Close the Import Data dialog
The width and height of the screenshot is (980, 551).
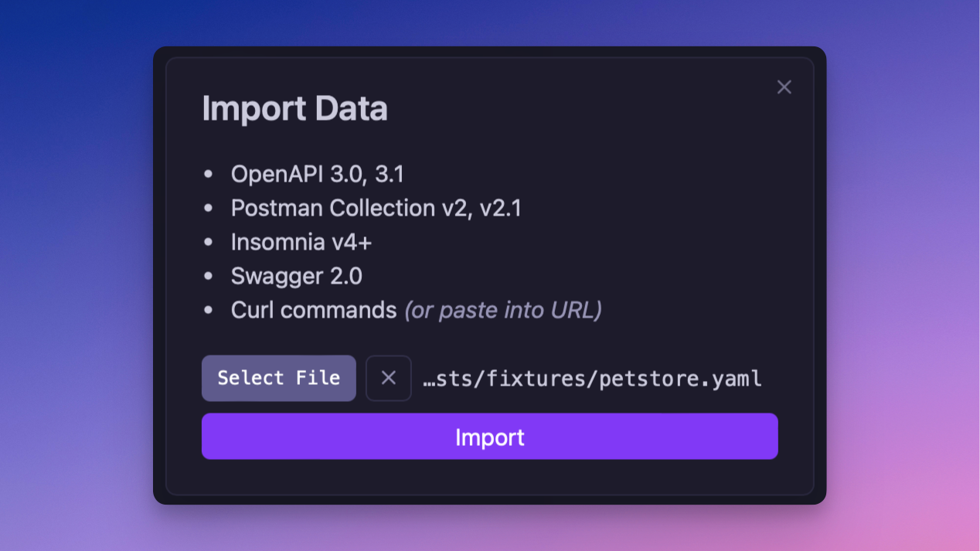[784, 87]
